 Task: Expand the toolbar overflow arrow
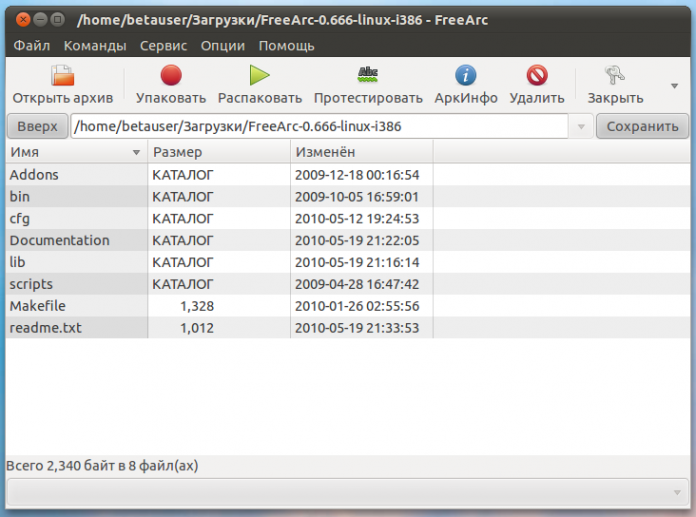pyautogui.click(x=674, y=86)
